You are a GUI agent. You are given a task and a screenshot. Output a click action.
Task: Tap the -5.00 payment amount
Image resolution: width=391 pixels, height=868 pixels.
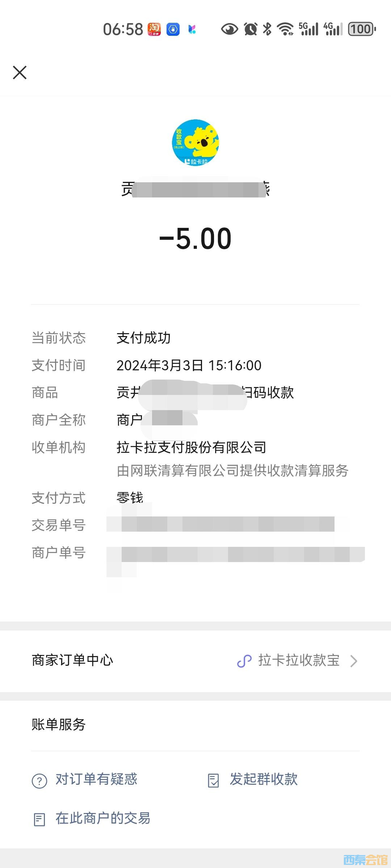click(195, 239)
